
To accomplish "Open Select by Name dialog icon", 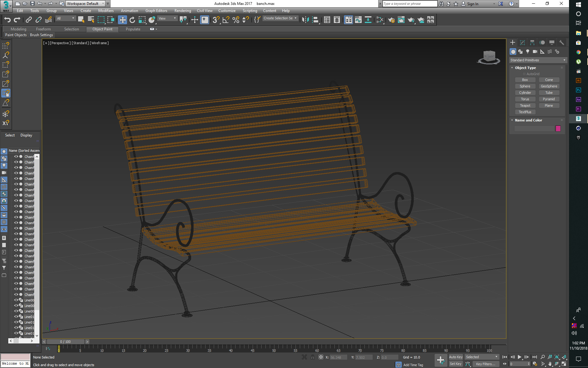I will click(91, 20).
